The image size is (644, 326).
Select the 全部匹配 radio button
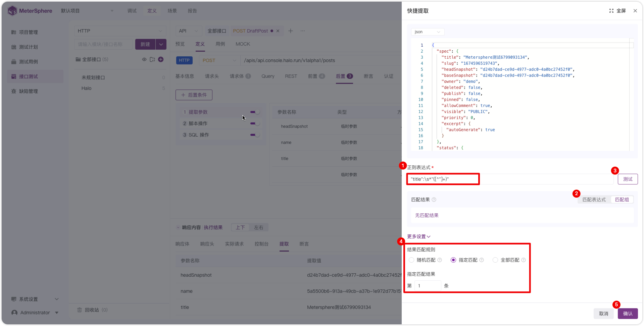(x=495, y=260)
